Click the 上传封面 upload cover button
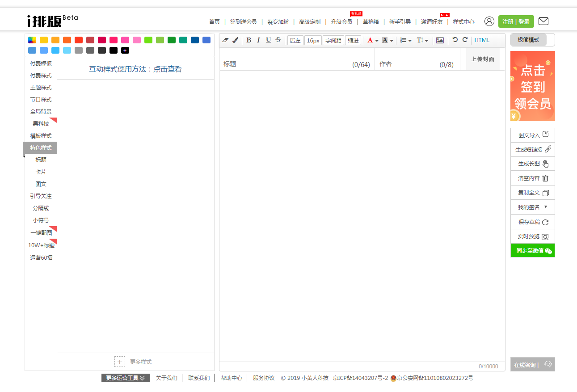 (483, 59)
